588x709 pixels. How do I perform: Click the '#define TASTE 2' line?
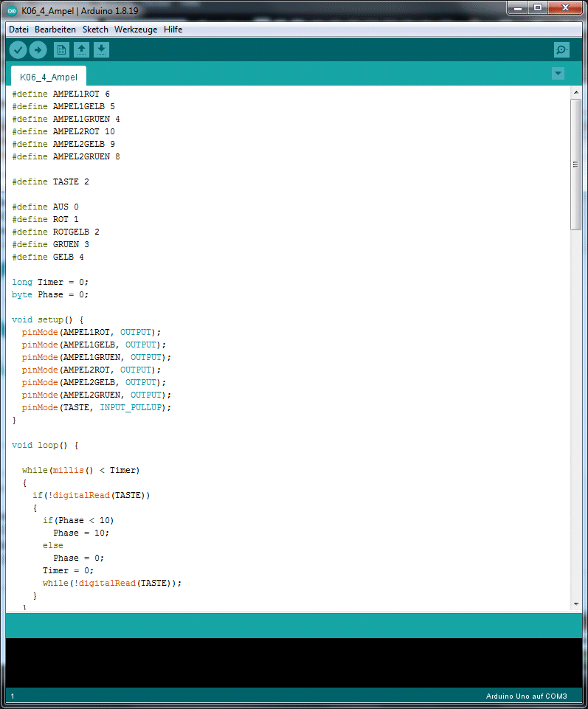click(x=50, y=181)
